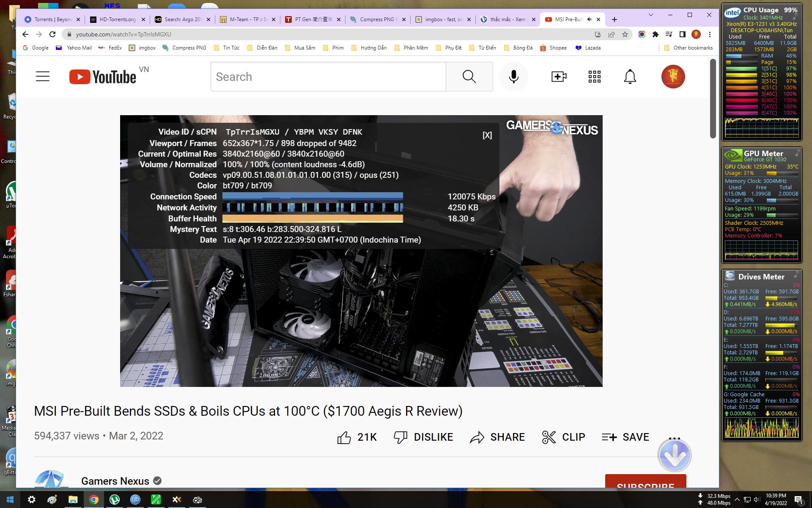The width and height of the screenshot is (812, 508).
Task: Dislike the MSI Aegis R video
Action: (x=423, y=437)
